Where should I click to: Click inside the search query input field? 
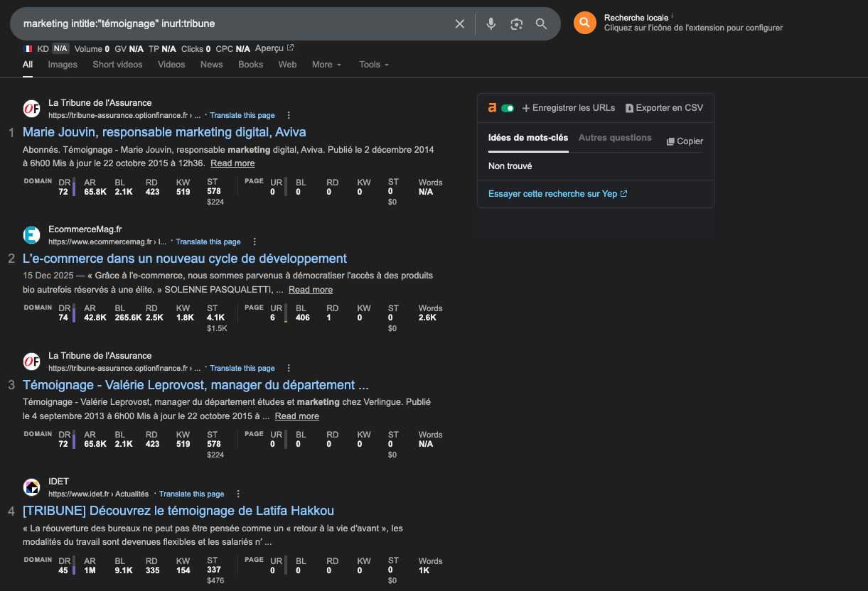[x=213, y=23]
